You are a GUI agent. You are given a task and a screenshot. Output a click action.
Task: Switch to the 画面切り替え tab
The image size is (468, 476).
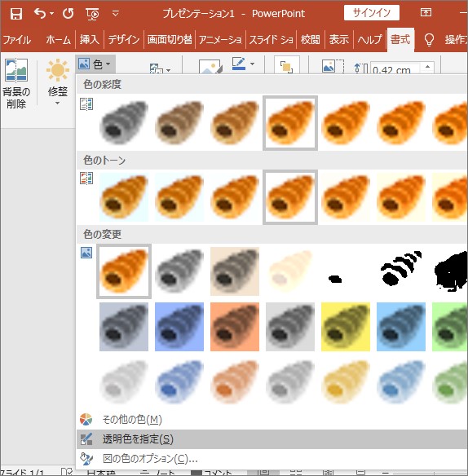click(x=170, y=39)
